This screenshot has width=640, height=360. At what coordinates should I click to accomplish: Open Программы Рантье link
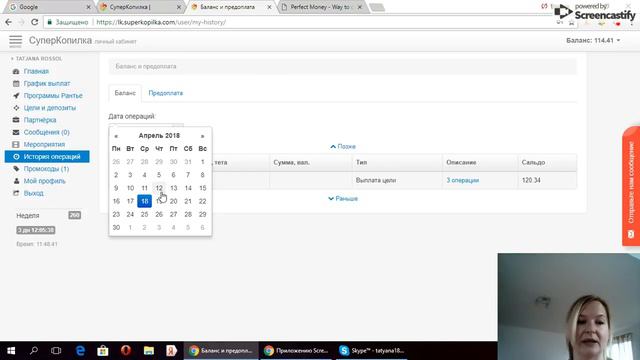click(53, 96)
